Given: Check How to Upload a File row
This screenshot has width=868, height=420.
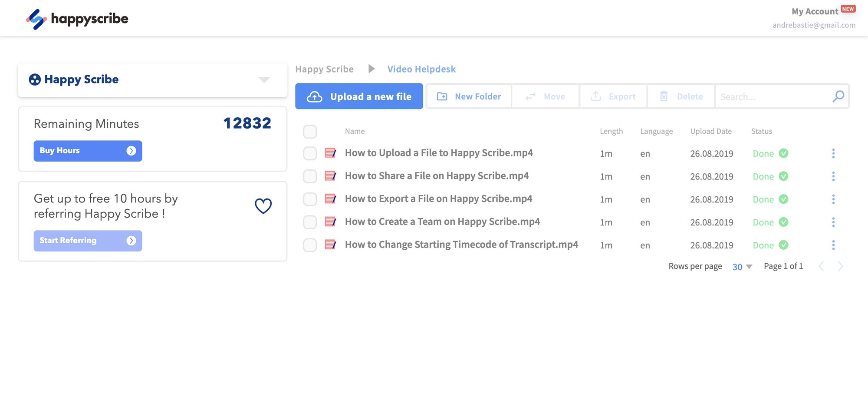Looking at the screenshot, I should click(x=310, y=153).
